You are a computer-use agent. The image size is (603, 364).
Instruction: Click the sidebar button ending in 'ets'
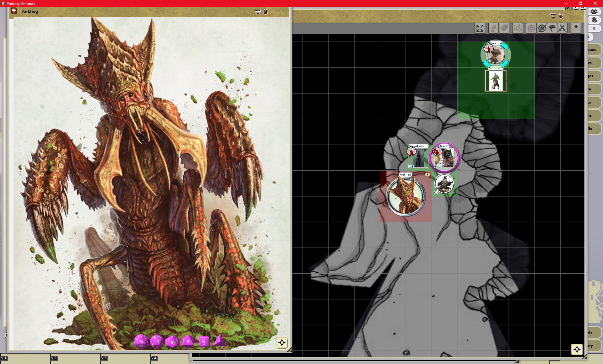(594, 332)
